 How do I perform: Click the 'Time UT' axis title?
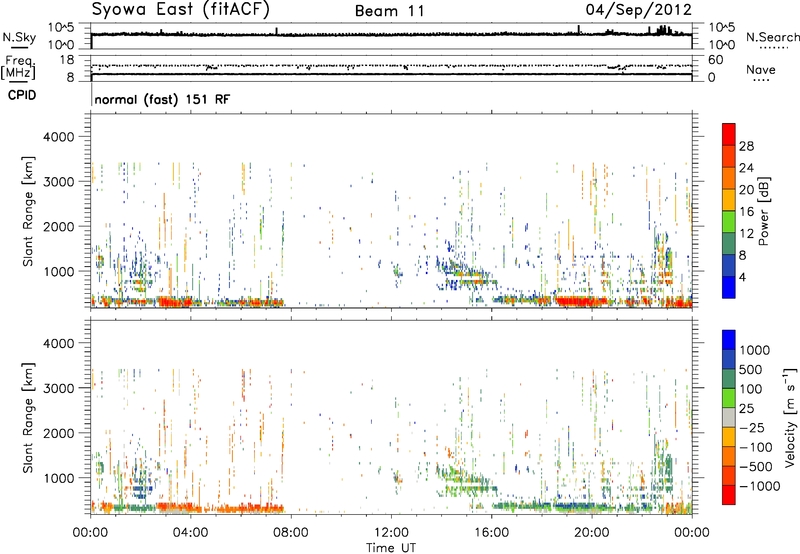(391, 547)
